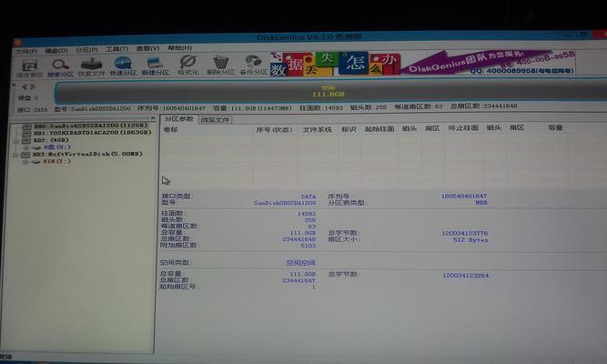Click the serial number value 160540401647 in details
This screenshot has width=607, height=364.
pyautogui.click(x=464, y=196)
